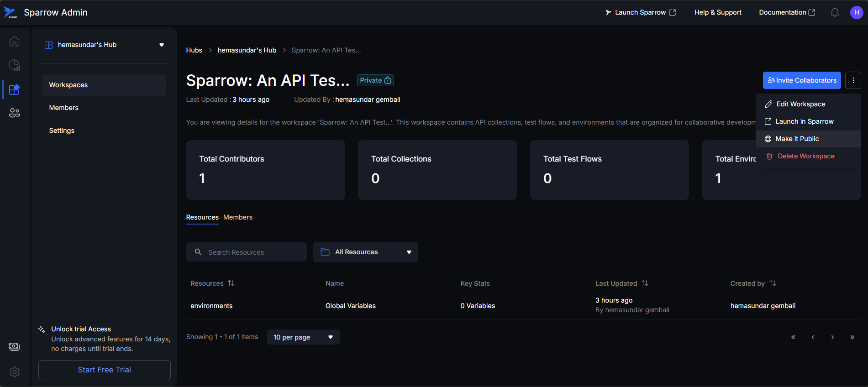Expand the 10 per page dropdown
This screenshot has height=387, width=868.
(303, 337)
